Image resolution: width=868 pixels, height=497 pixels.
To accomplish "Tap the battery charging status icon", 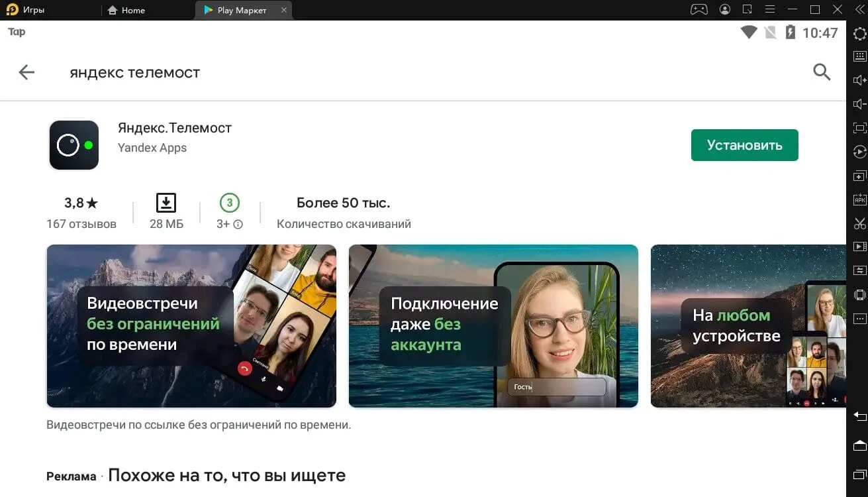I will pyautogui.click(x=790, y=32).
